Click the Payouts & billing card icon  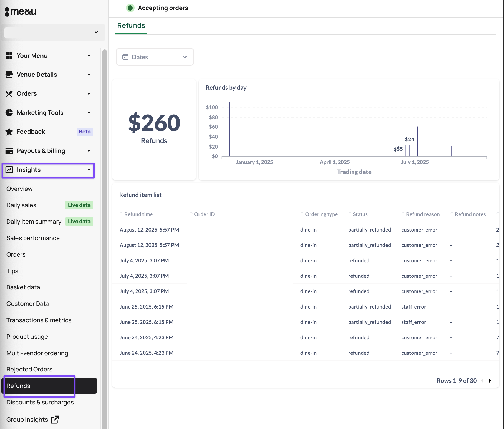9,151
